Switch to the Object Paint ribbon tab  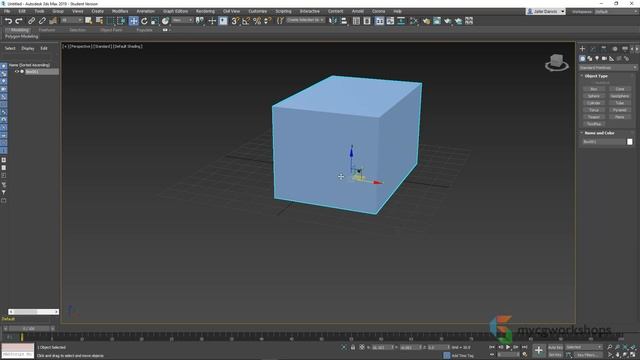(x=111, y=30)
